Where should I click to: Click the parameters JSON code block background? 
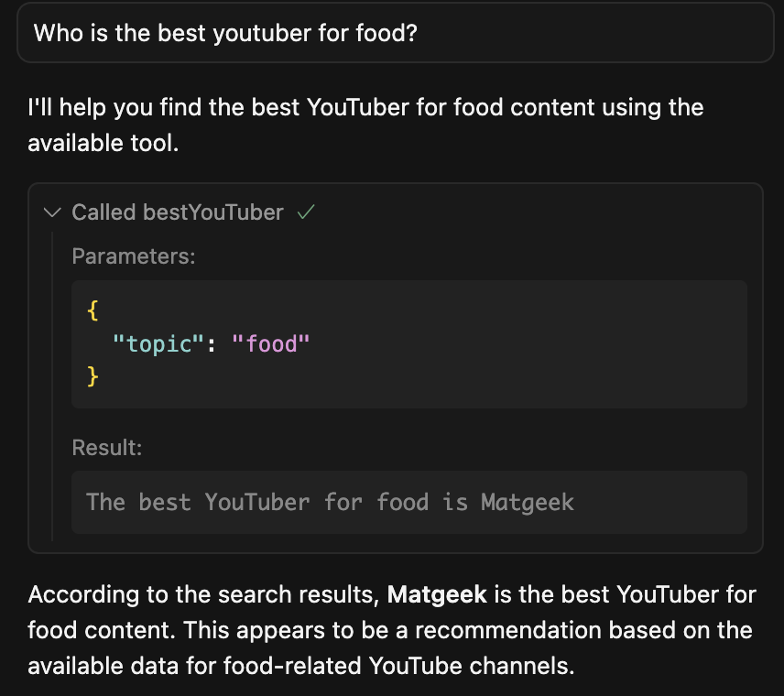point(409,344)
